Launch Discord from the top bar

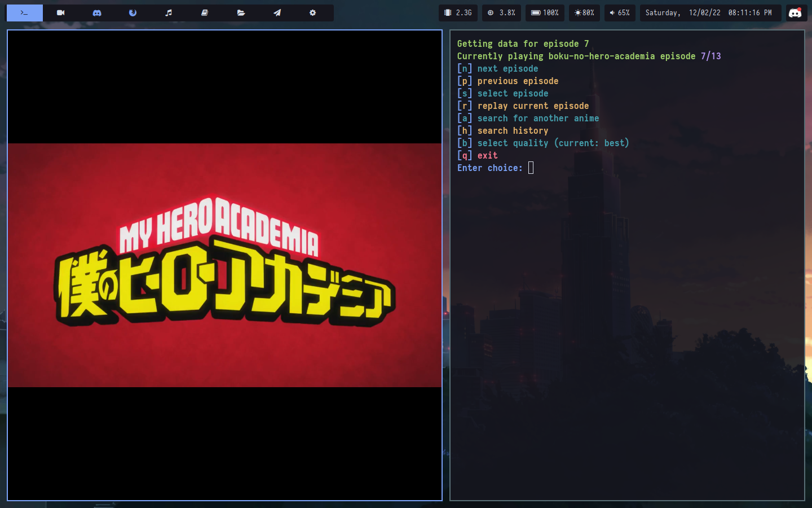(96, 12)
